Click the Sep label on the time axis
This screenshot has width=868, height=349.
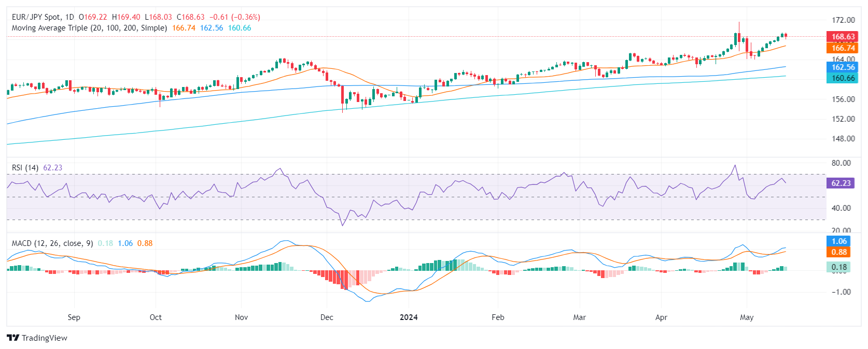coord(74,317)
